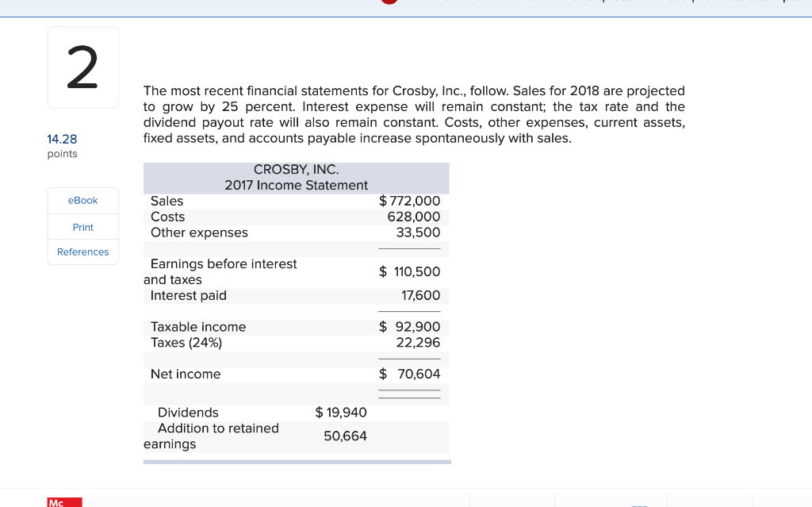This screenshot has width=812, height=507.
Task: Click the Sales value $772,000
Action: [x=409, y=201]
